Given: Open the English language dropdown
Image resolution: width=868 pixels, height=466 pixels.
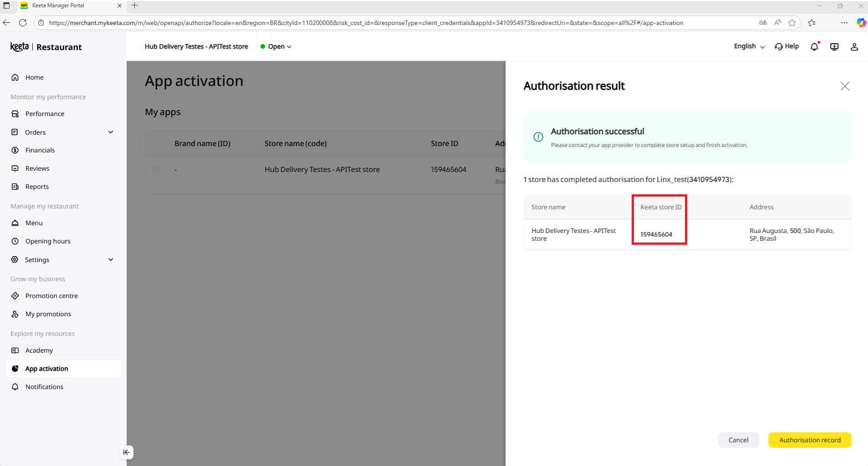Looking at the screenshot, I should [749, 46].
